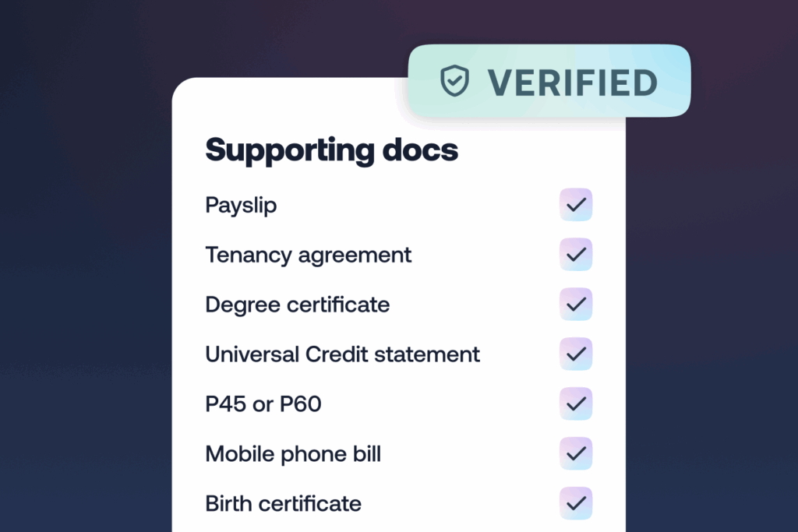Toggle the Universal Credit statement checkbox
The height and width of the screenshot is (532, 798).
click(576, 354)
